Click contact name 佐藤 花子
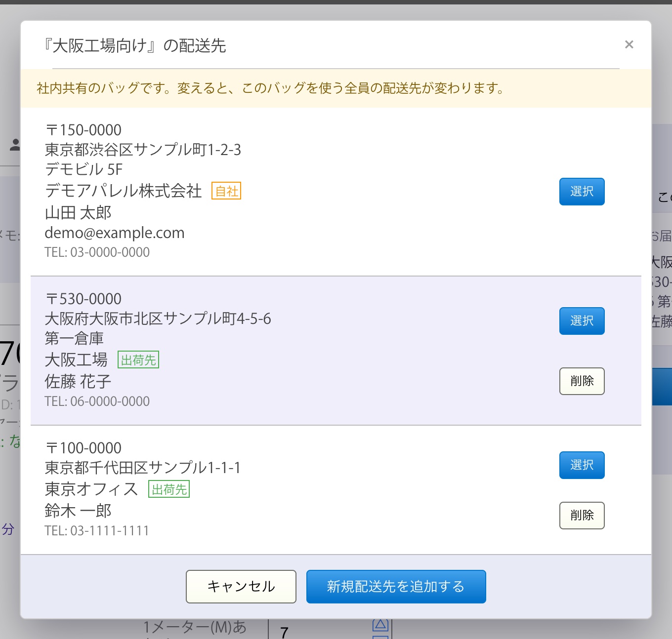 [78, 382]
